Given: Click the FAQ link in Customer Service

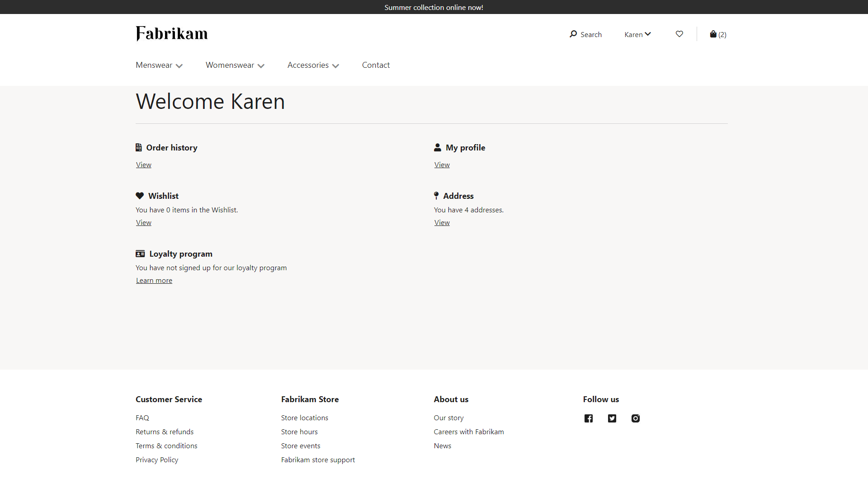Looking at the screenshot, I should tap(142, 418).
